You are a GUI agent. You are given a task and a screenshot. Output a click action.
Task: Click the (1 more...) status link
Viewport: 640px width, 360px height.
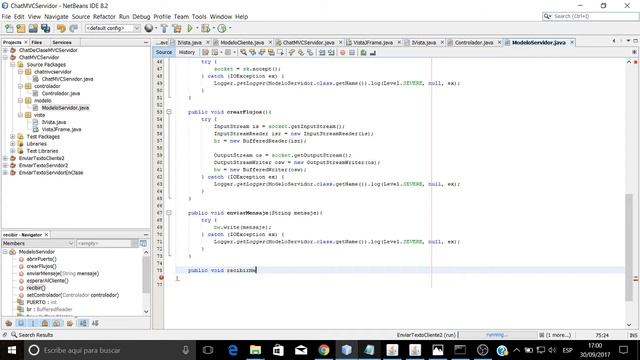tap(558, 335)
